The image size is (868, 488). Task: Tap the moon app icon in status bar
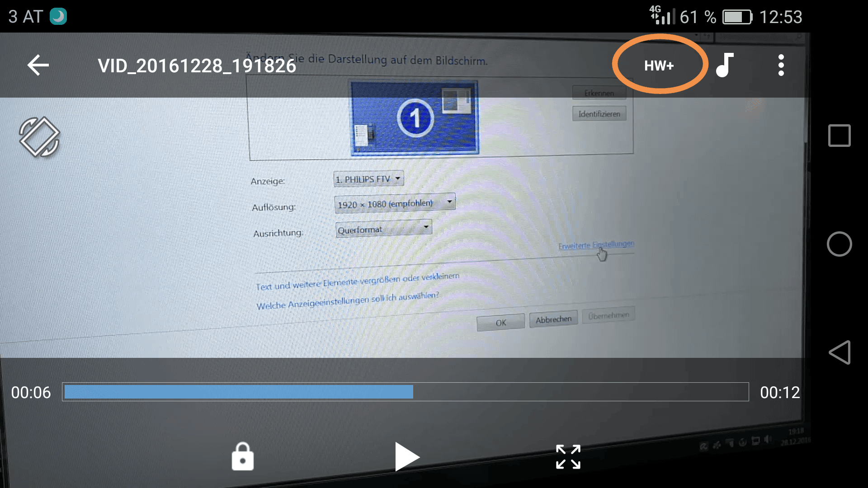58,17
